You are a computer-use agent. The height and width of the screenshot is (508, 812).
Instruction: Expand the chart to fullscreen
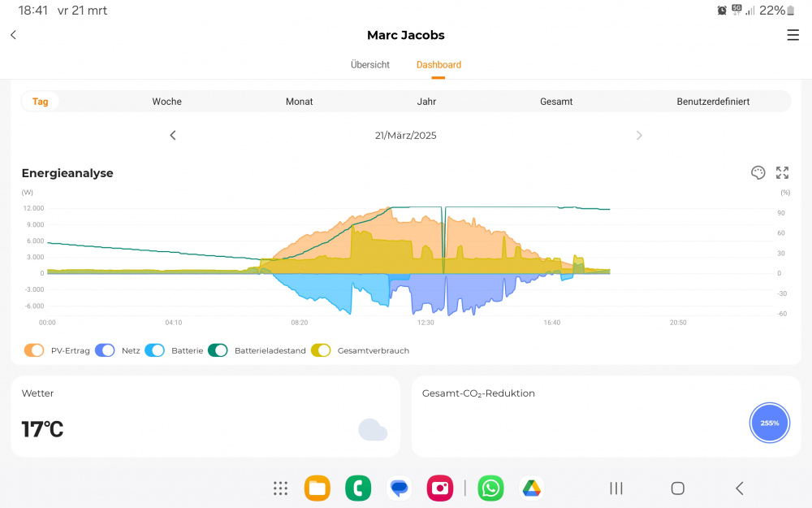point(782,172)
